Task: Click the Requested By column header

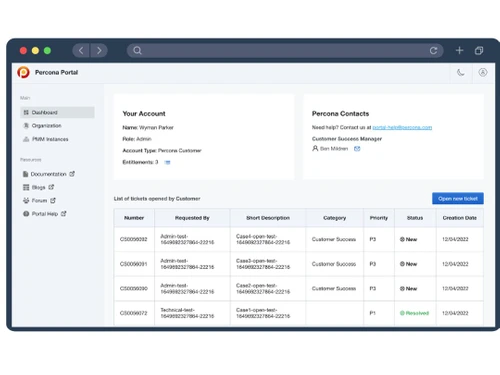Action: tap(192, 218)
